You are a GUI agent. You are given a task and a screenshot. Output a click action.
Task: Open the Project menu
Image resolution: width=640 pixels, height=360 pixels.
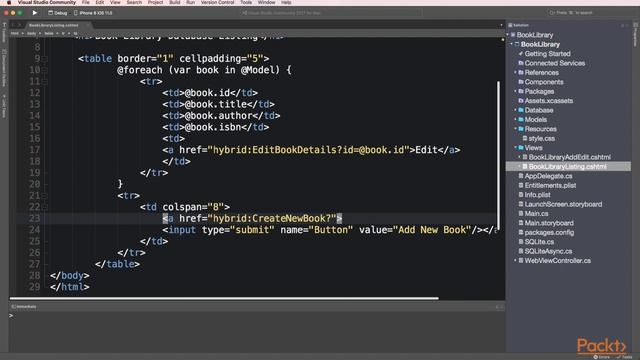(x=155, y=2)
